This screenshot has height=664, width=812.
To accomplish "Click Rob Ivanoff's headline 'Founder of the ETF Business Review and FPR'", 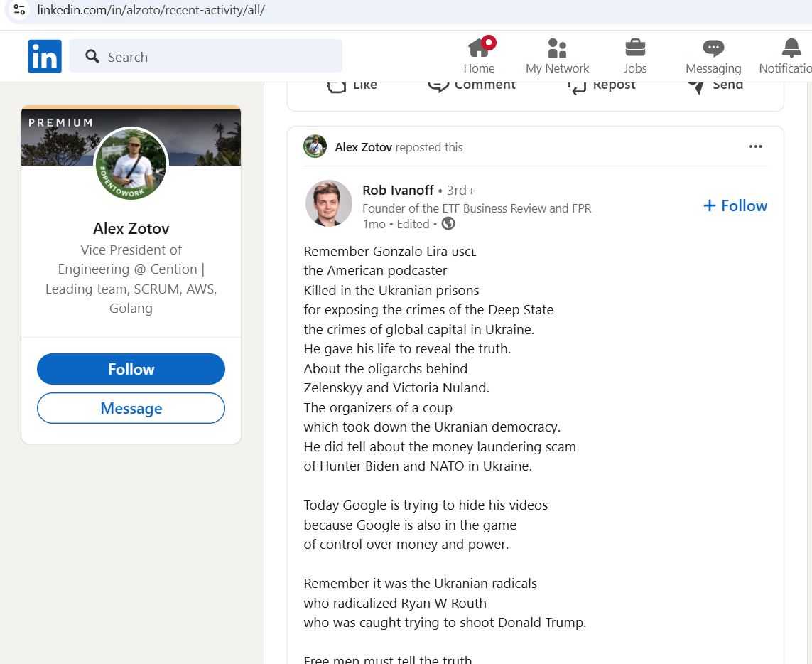I will (x=477, y=208).
